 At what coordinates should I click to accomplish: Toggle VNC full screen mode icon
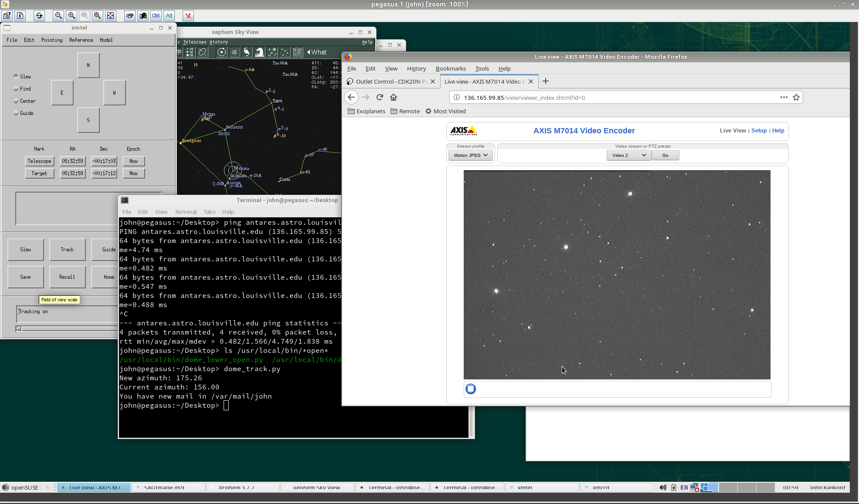coord(111,16)
